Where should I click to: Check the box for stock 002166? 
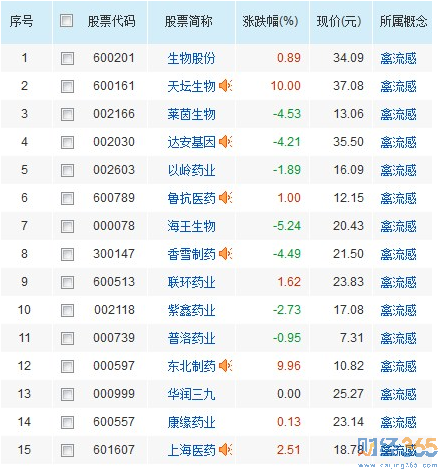tap(67, 114)
